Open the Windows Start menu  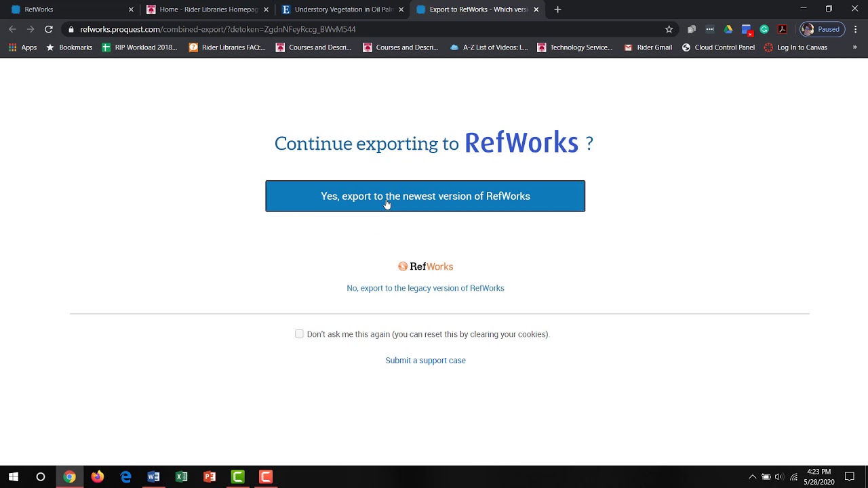click(x=14, y=477)
